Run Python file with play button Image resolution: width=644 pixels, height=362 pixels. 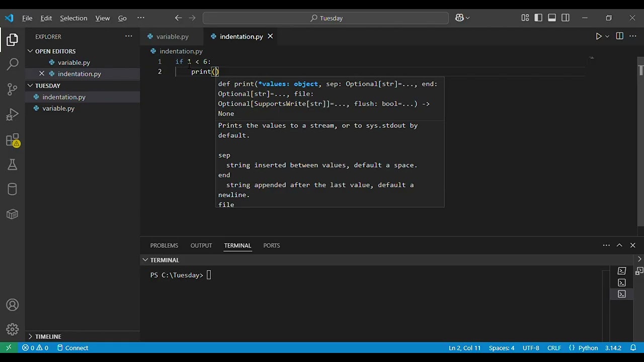pyautogui.click(x=599, y=36)
